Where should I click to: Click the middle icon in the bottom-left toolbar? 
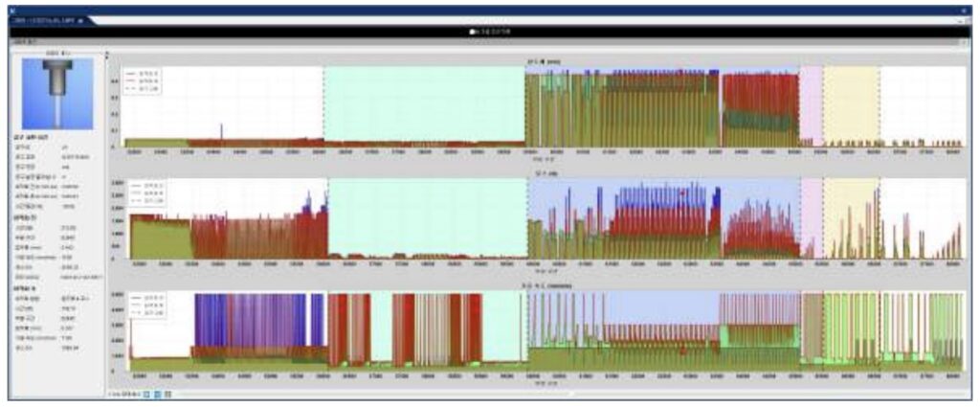pos(158,394)
